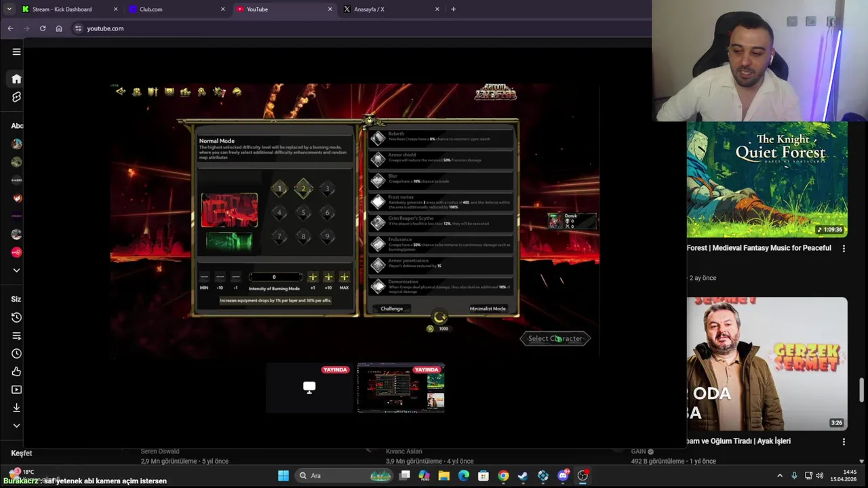Image resolution: width=868 pixels, height=488 pixels.
Task: Expand the 'Siz' section chevron in sidebar
Action: pos(16,426)
